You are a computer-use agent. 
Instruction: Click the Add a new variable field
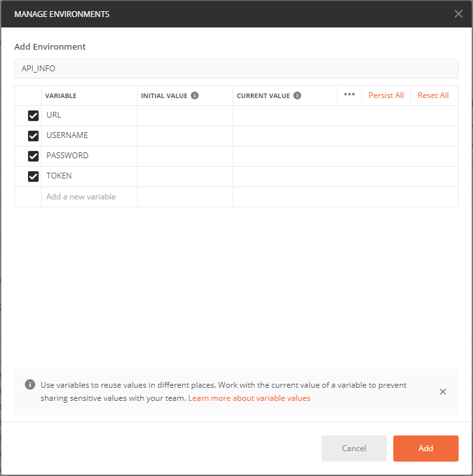[90, 197]
